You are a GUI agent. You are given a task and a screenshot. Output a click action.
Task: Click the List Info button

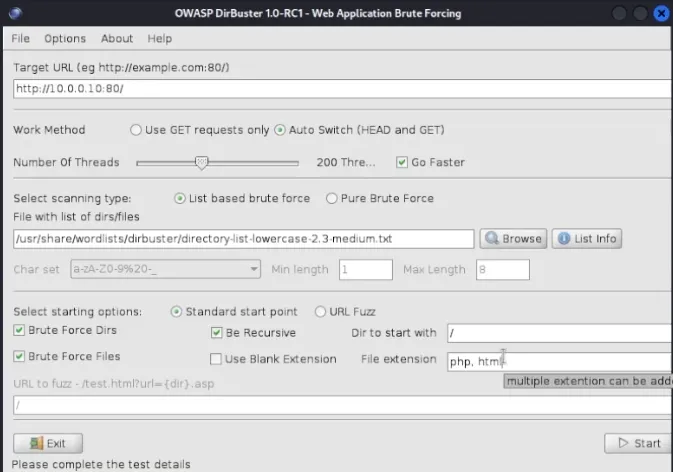point(586,239)
